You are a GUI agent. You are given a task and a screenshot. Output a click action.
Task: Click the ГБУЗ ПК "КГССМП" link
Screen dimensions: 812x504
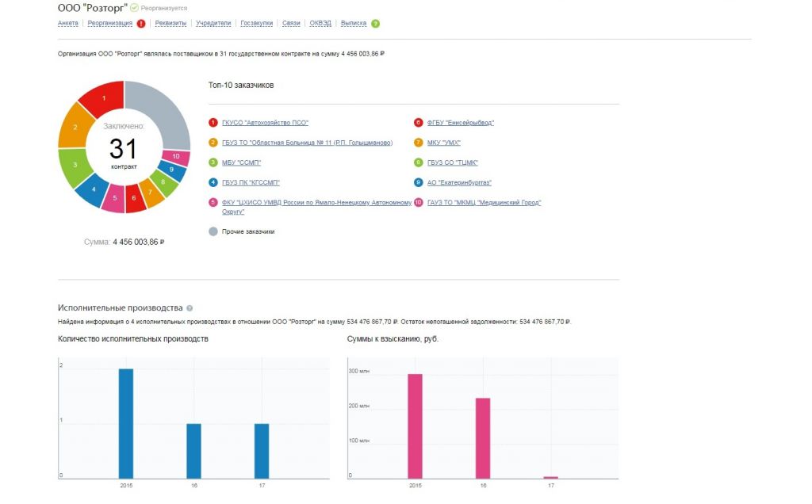pos(251,182)
